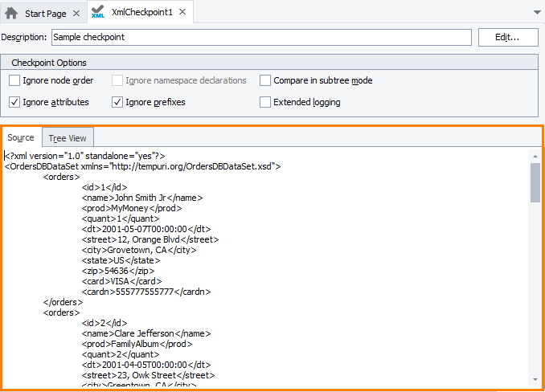Select the Source tab
The width and height of the screenshot is (545, 392).
[21, 137]
